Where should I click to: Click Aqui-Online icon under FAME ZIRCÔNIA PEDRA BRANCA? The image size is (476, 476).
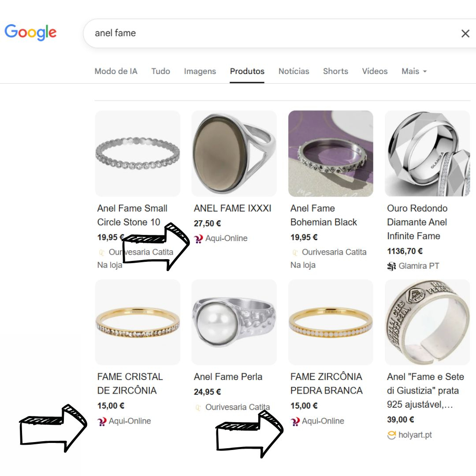tap(295, 421)
